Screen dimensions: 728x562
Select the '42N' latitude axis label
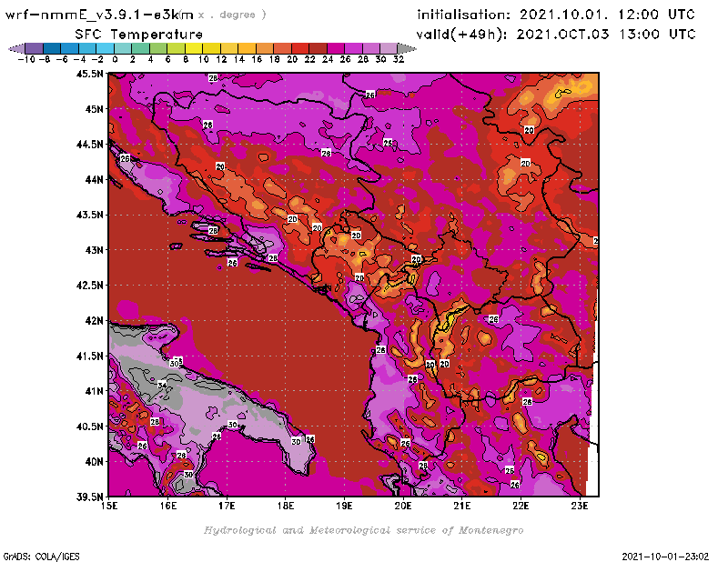[94, 321]
